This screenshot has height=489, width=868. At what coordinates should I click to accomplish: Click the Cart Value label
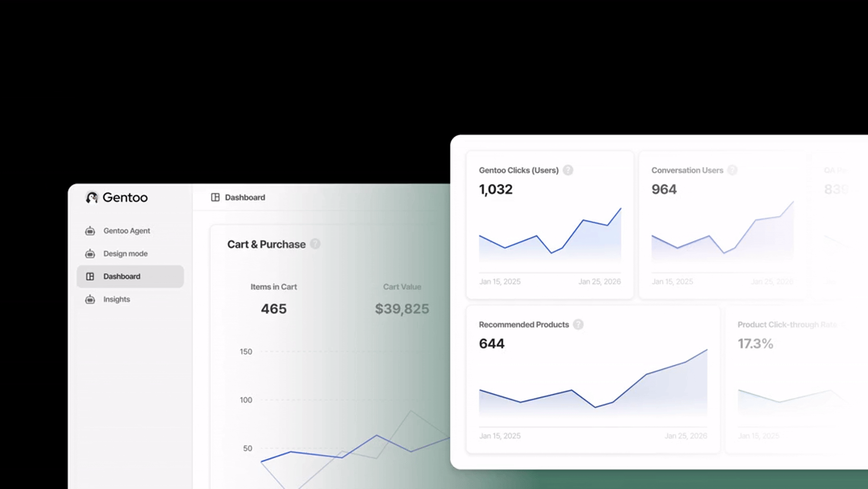(x=402, y=287)
